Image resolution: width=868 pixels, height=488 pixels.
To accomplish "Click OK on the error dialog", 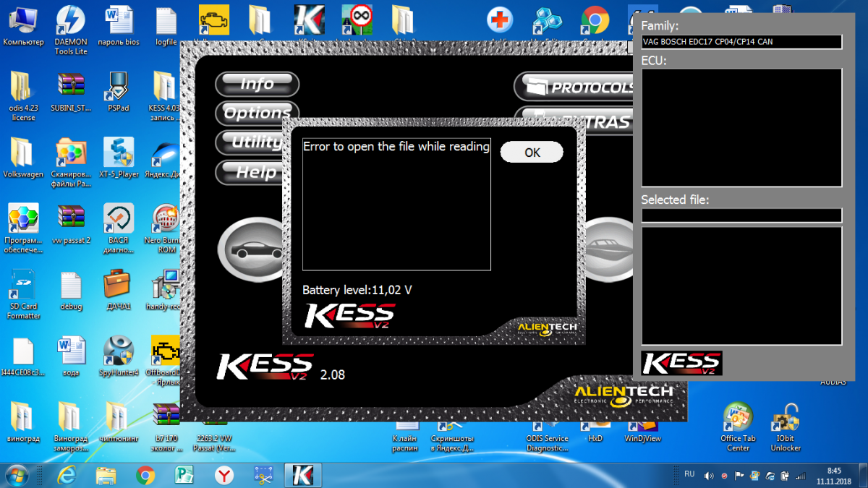I will (532, 152).
